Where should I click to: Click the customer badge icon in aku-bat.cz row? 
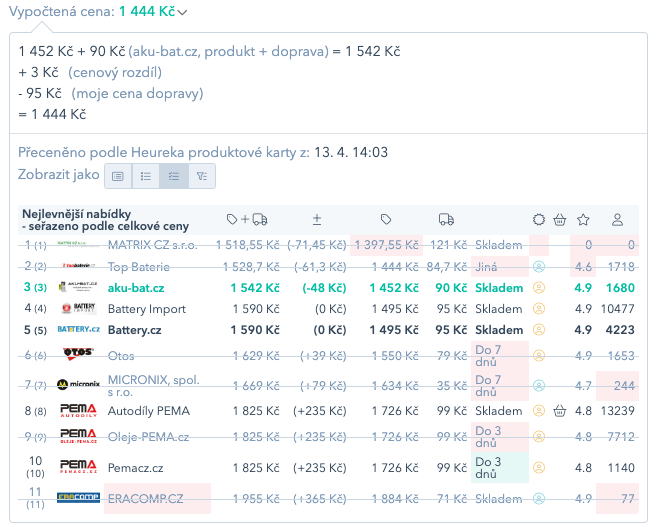[x=539, y=288]
